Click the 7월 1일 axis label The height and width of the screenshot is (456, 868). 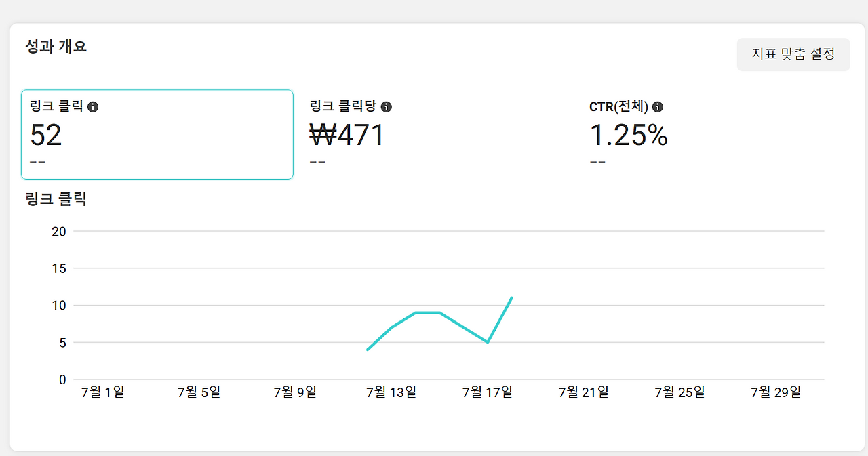pos(101,391)
